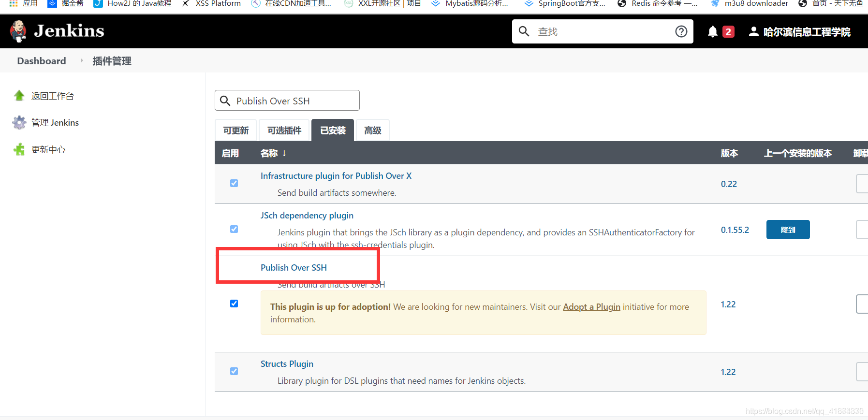Image resolution: width=868 pixels, height=420 pixels.
Task: Click the blue 降到 downgrade button
Action: pyautogui.click(x=788, y=230)
